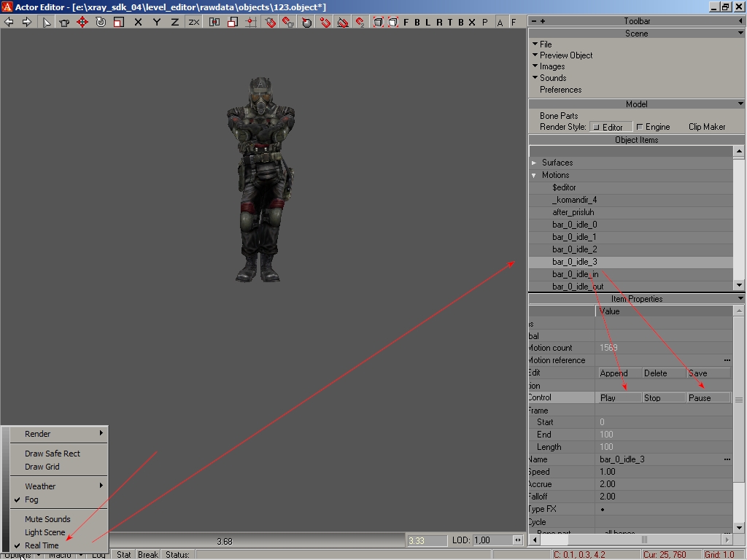Screen dimensions: 747x560
Task: Click the plain red magnet snap icon
Action: (325, 22)
